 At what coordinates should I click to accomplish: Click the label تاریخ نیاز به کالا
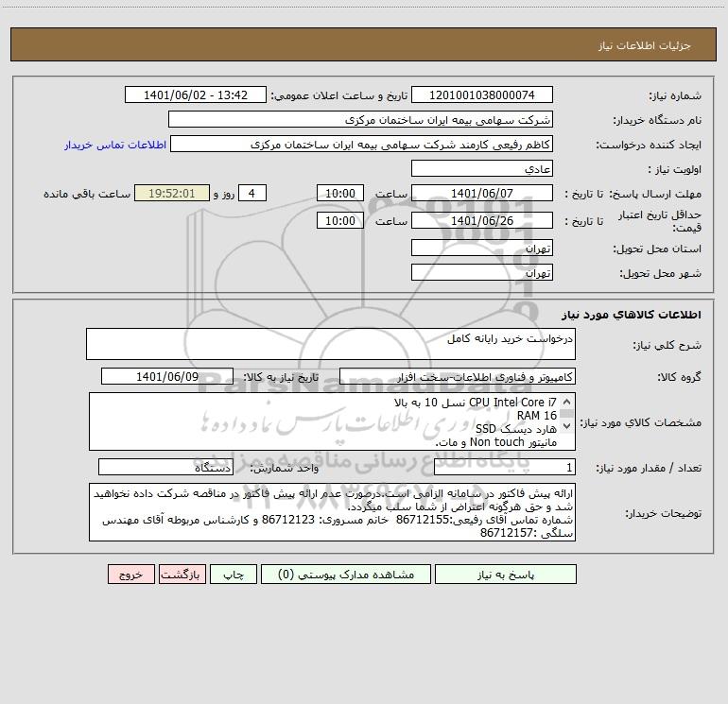coord(281,377)
